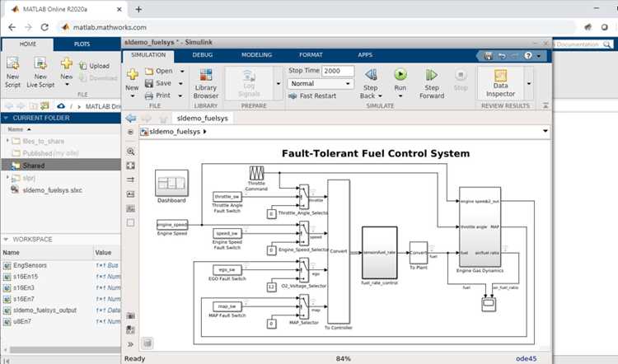Open the Data Inspector
The image size is (618, 364).
(500, 83)
